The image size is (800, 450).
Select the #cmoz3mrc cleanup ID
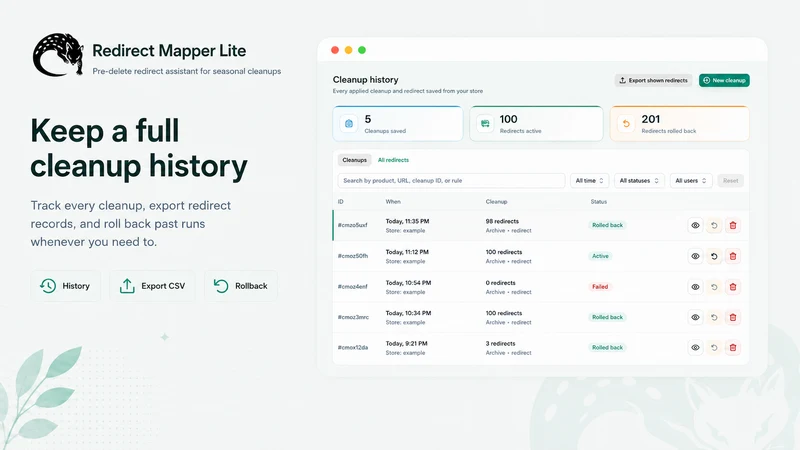353,317
